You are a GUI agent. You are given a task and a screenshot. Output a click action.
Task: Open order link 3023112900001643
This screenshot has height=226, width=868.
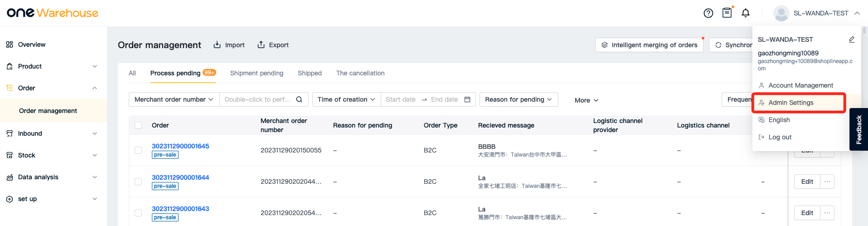(x=180, y=209)
